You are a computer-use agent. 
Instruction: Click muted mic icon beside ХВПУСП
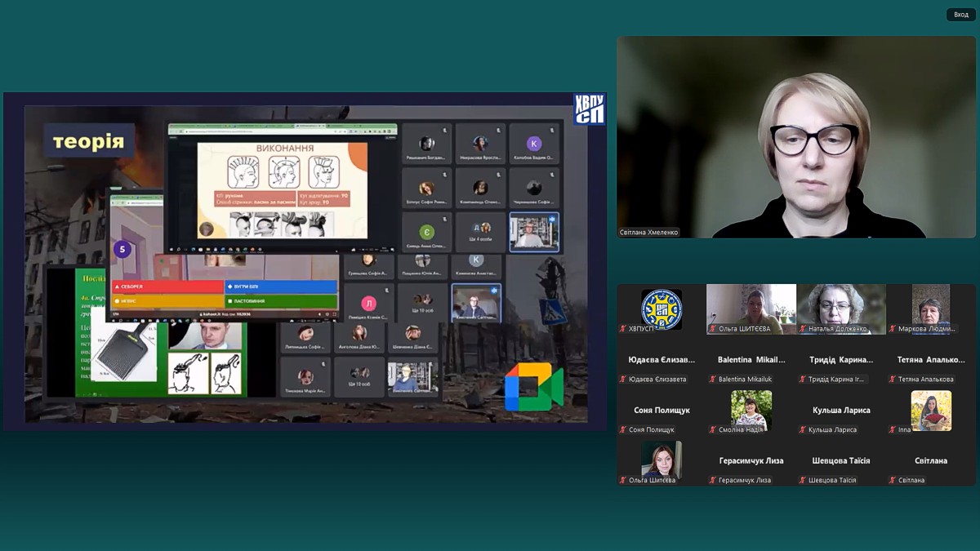click(x=623, y=329)
